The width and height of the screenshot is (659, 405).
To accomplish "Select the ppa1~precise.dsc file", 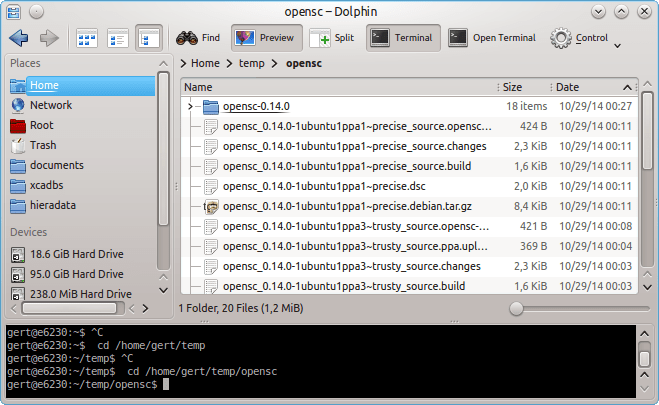I will click(x=324, y=187).
